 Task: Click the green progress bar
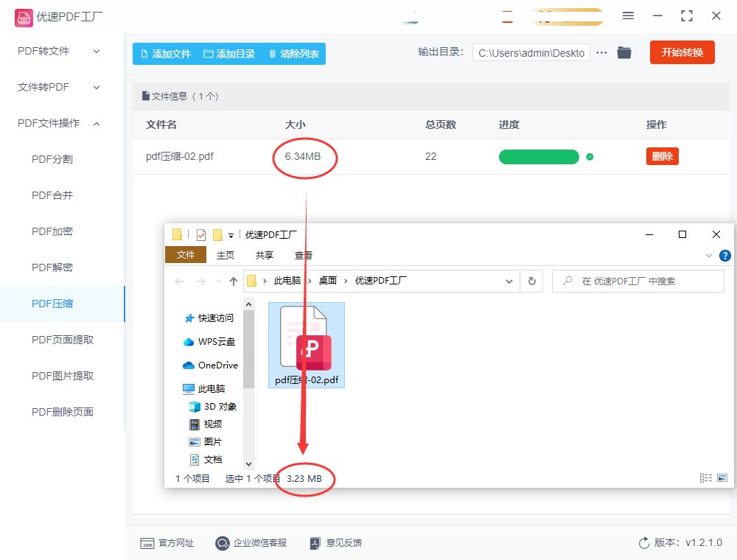coord(539,157)
